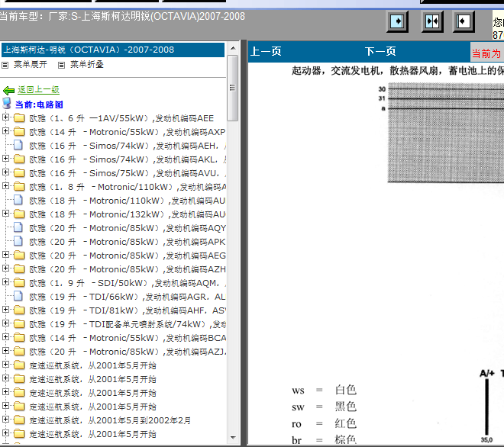
Task: Expand the Motronic/85kW AZH tree node
Action: [5, 268]
